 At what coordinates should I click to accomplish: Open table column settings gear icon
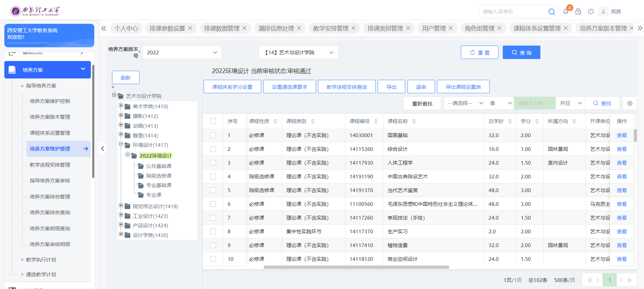tap(630, 103)
